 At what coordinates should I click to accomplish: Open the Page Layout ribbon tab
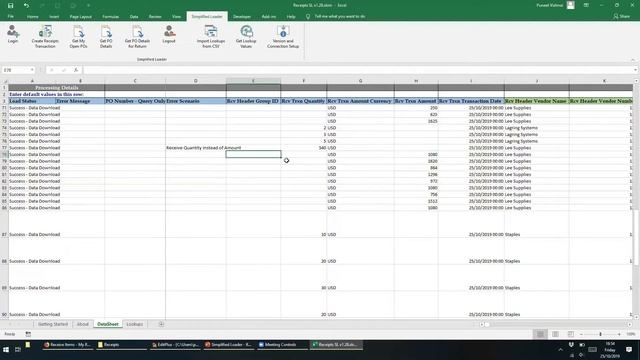[80, 16]
